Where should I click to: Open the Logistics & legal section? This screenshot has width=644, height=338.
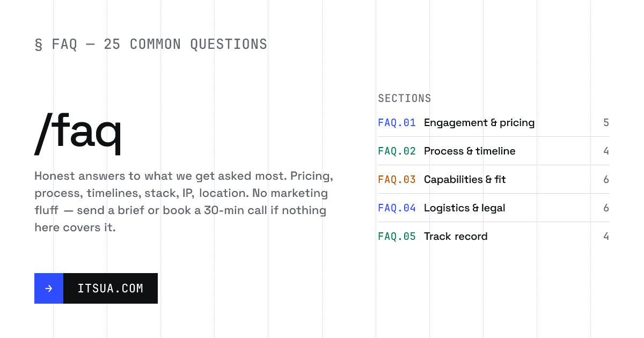click(493, 208)
